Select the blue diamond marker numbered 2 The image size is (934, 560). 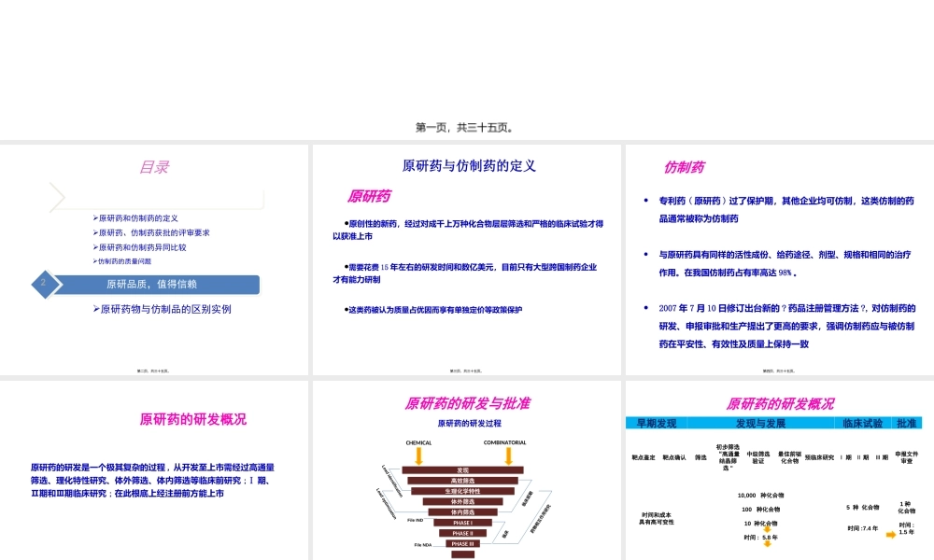(45, 284)
